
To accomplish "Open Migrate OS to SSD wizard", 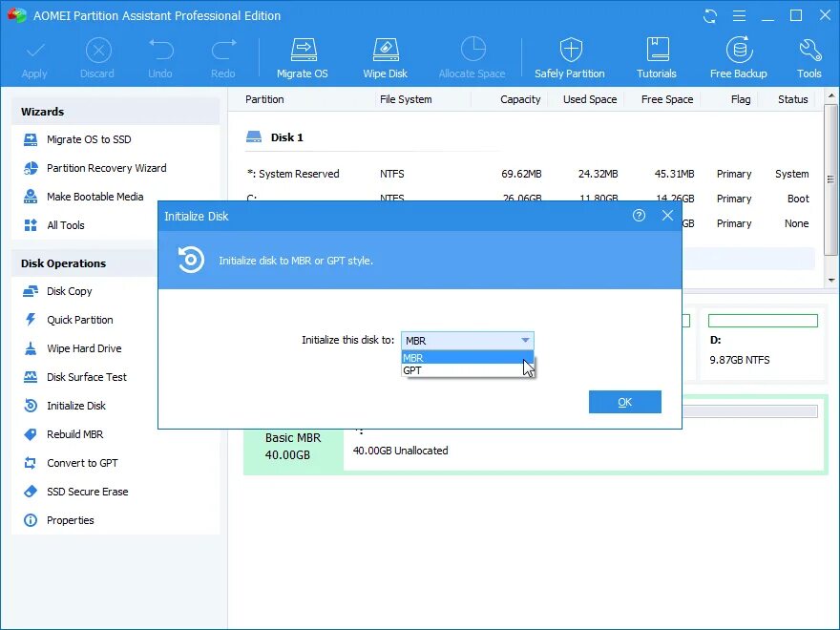I will coord(88,139).
